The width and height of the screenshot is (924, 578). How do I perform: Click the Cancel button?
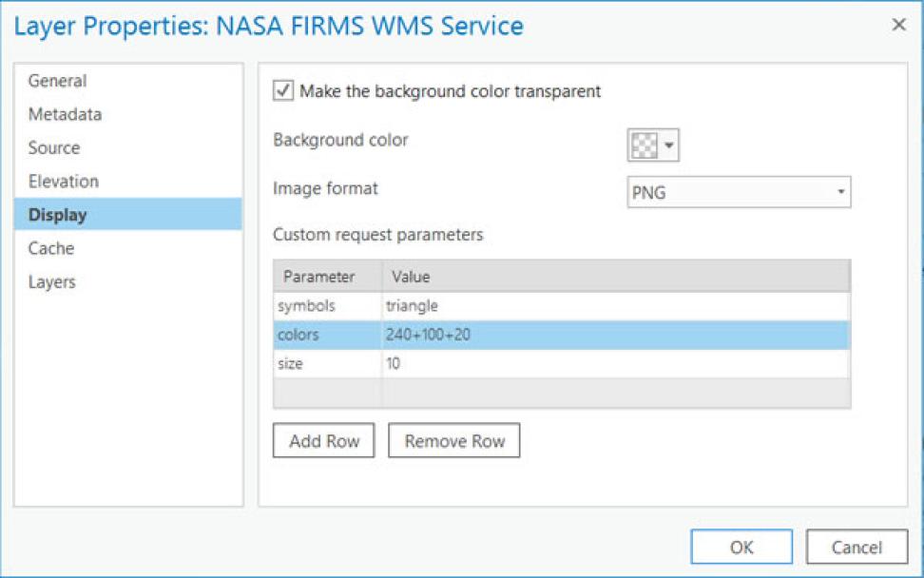coord(857,547)
